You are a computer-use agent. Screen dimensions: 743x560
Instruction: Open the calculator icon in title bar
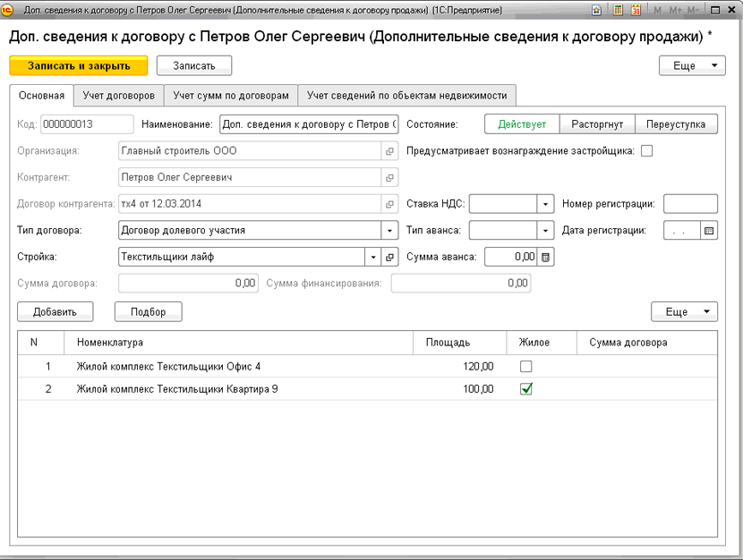coord(618,10)
